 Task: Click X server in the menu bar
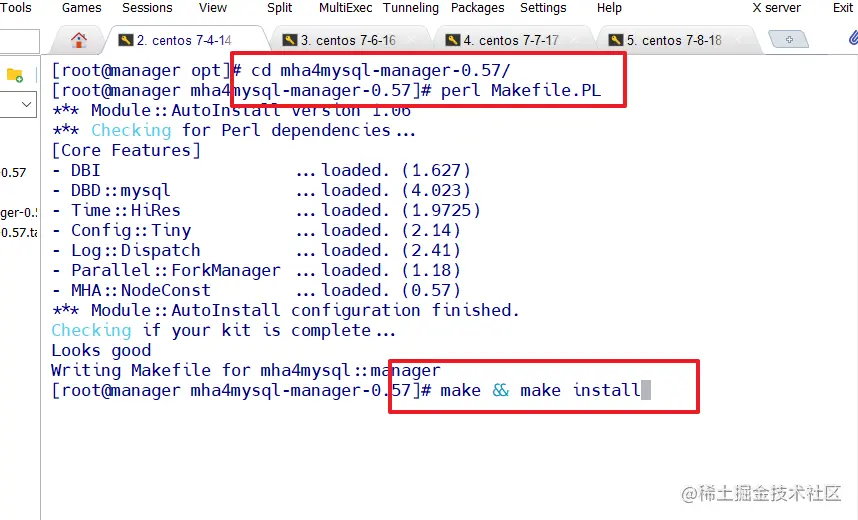pyautogui.click(x=776, y=8)
